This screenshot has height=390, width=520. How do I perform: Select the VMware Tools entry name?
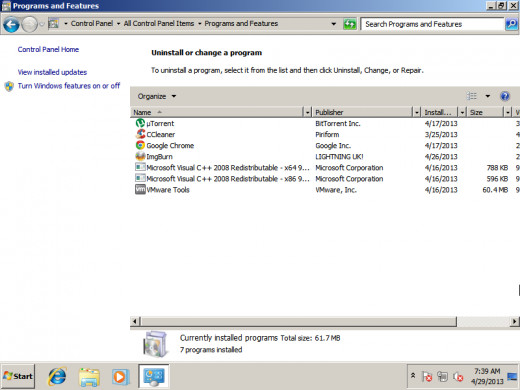[x=168, y=190]
